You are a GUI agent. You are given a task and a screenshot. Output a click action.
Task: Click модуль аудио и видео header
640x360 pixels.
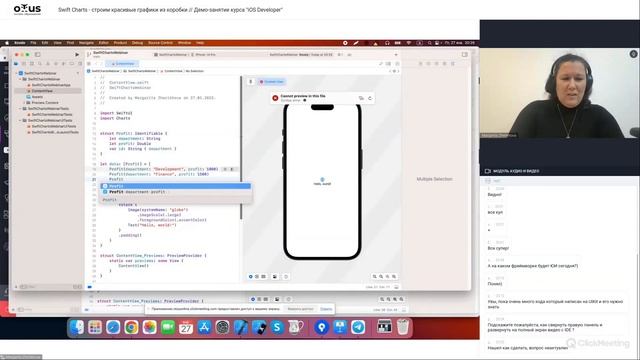(516, 171)
